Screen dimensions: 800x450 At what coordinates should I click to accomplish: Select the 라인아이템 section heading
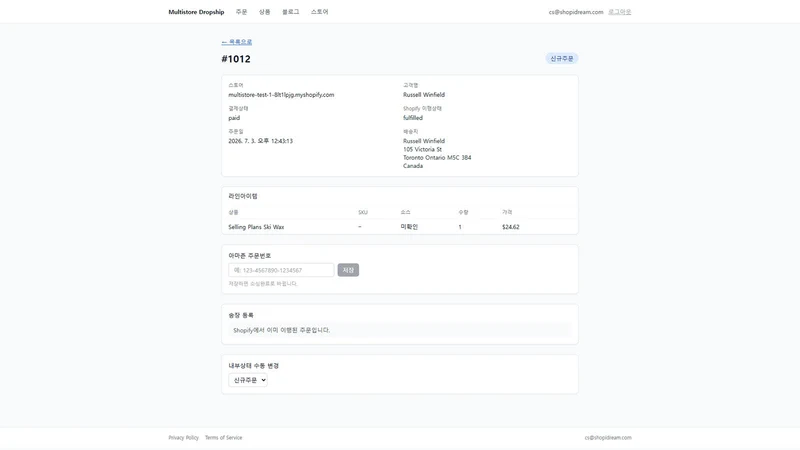pyautogui.click(x=243, y=196)
